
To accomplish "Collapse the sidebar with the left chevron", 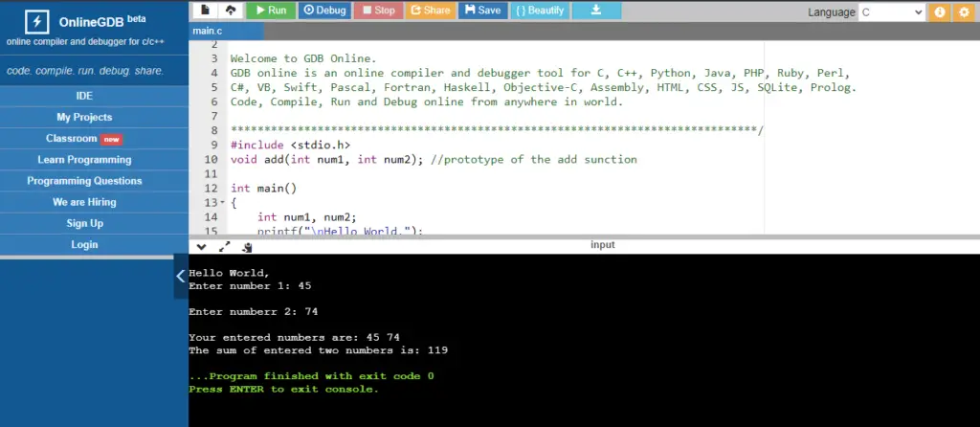I will 181,276.
